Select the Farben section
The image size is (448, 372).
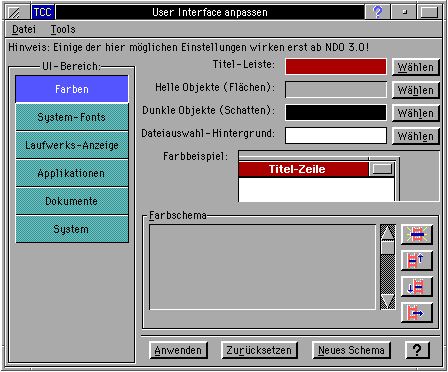[x=72, y=89]
